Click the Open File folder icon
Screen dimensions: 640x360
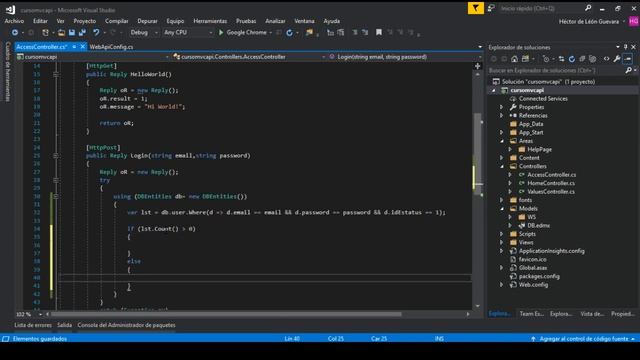(x=61, y=33)
